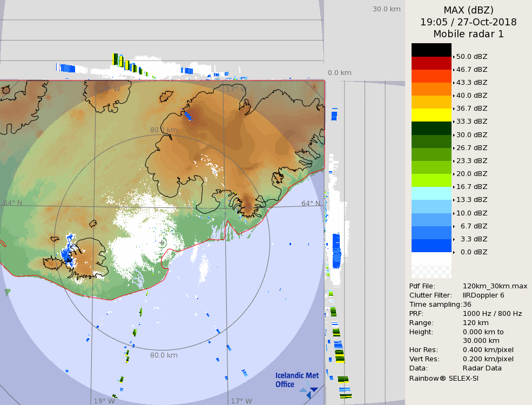Click the Mobile radar 1 label
Image resolution: width=532 pixels, height=405 pixels.
click(x=468, y=34)
